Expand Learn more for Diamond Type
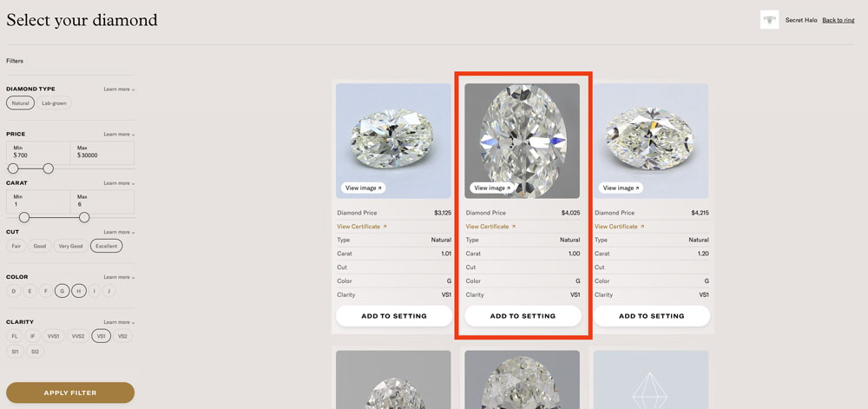Image resolution: width=868 pixels, height=409 pixels. click(x=119, y=89)
